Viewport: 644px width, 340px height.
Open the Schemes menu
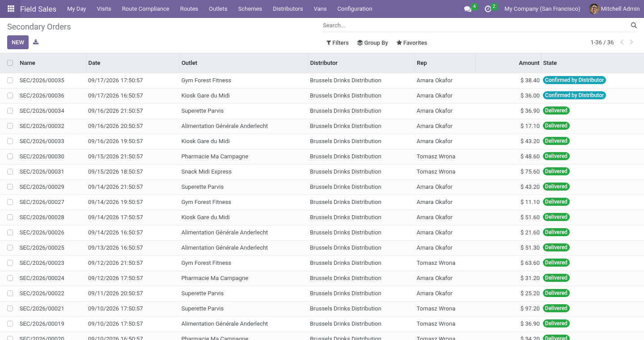tap(250, 9)
